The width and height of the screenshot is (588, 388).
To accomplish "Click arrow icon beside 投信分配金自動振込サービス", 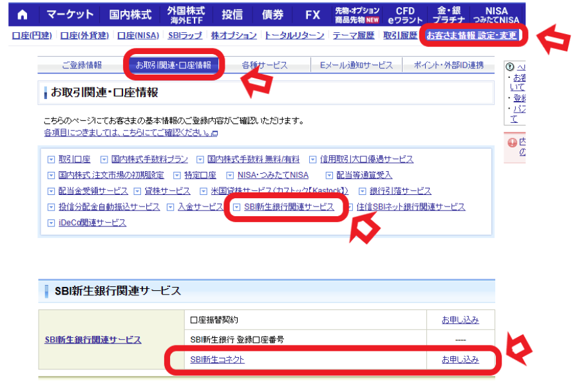I will coord(51,207).
